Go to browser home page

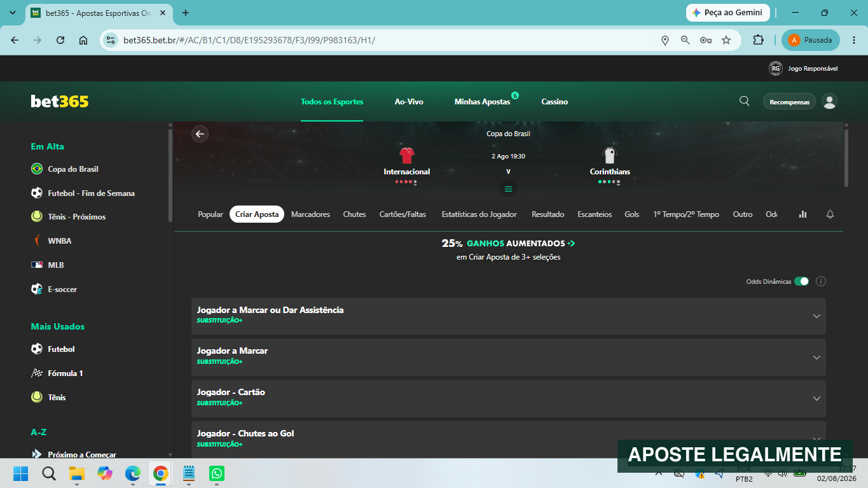click(x=83, y=40)
